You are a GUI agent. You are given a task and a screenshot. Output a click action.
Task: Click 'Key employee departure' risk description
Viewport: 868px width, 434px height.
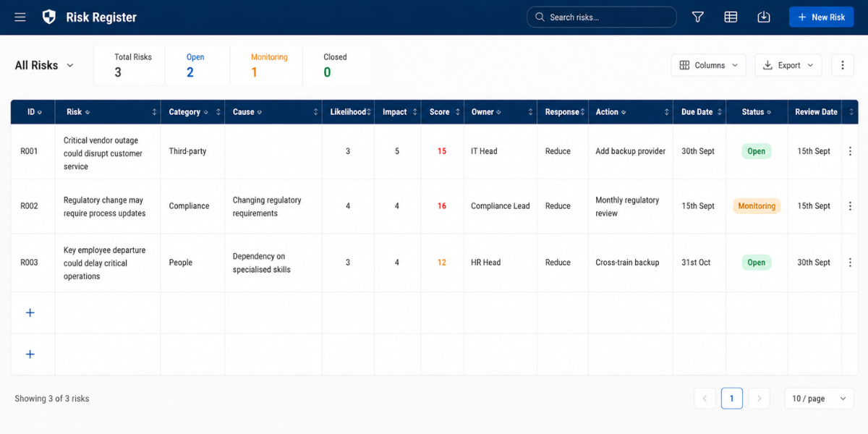click(x=105, y=263)
